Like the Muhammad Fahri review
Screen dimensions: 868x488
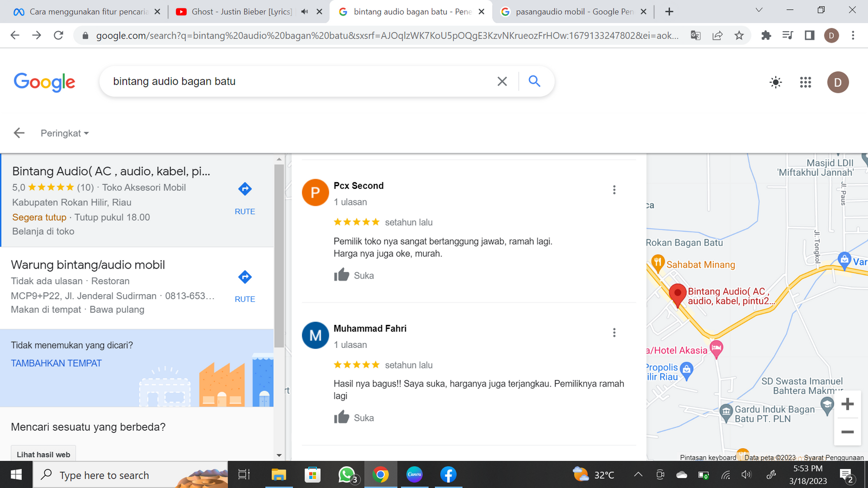tap(354, 418)
